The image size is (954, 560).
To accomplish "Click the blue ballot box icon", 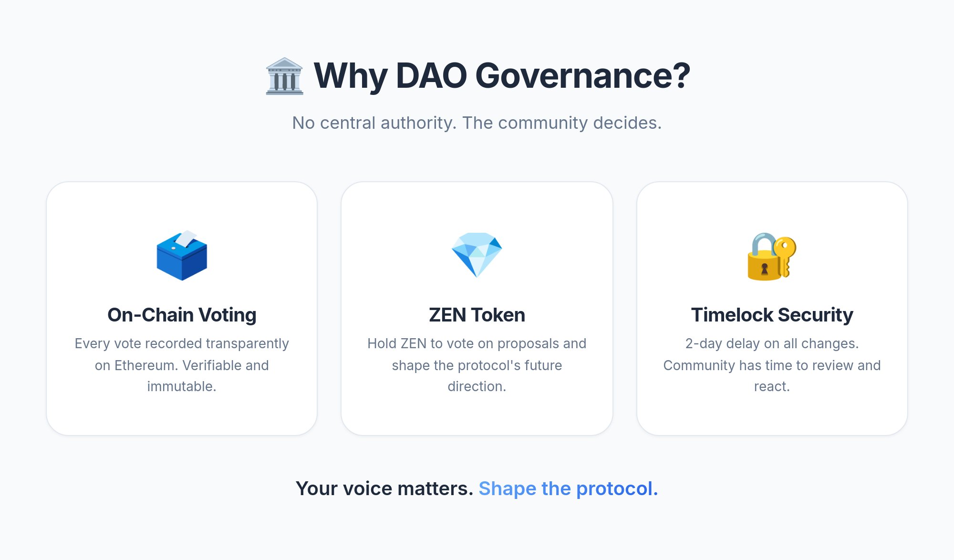I will tap(182, 256).
